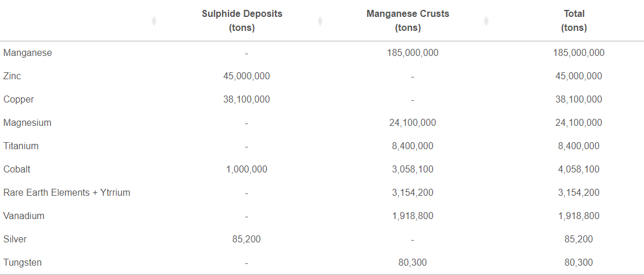Select the Manganese row label
The height and width of the screenshot is (275, 644).
[x=27, y=53]
